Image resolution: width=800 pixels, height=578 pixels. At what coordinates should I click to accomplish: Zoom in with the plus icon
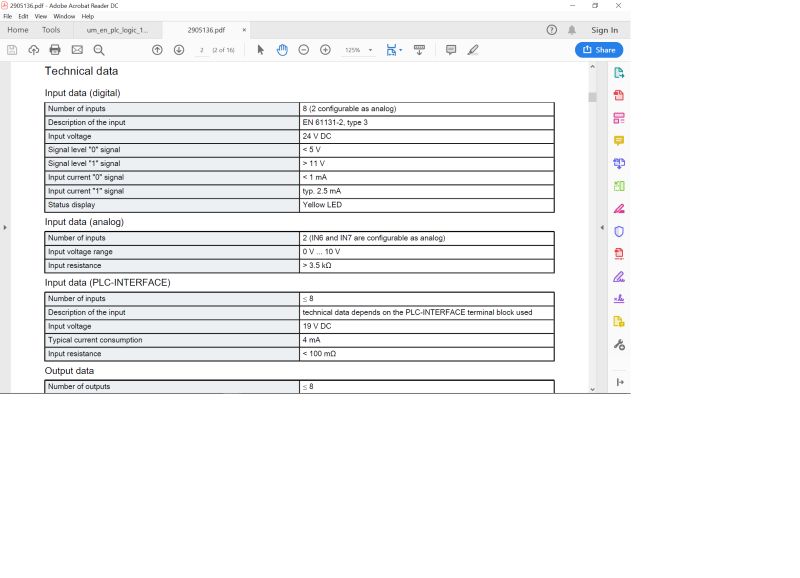(x=325, y=50)
